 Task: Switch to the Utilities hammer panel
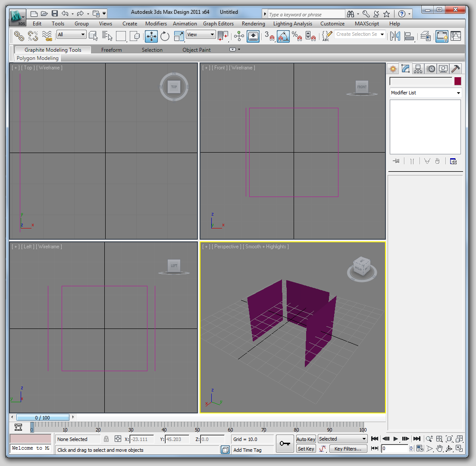pos(455,69)
